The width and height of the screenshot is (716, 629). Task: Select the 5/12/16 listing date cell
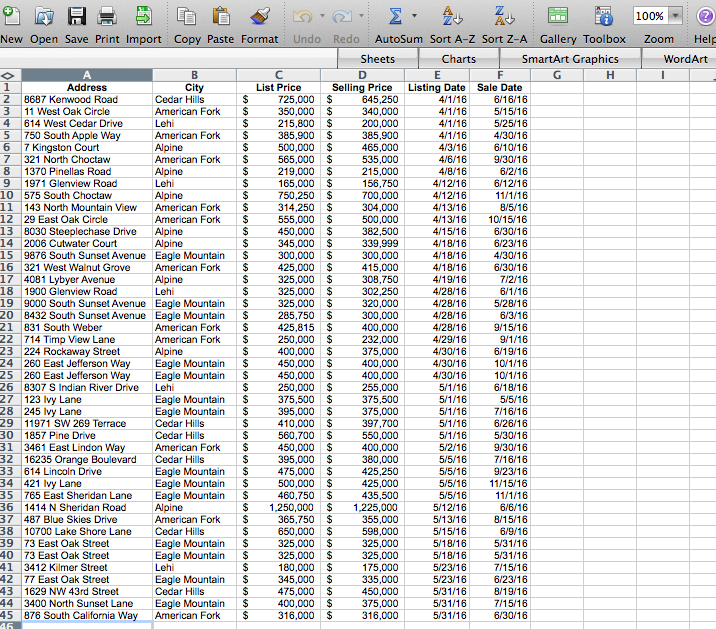click(437, 507)
